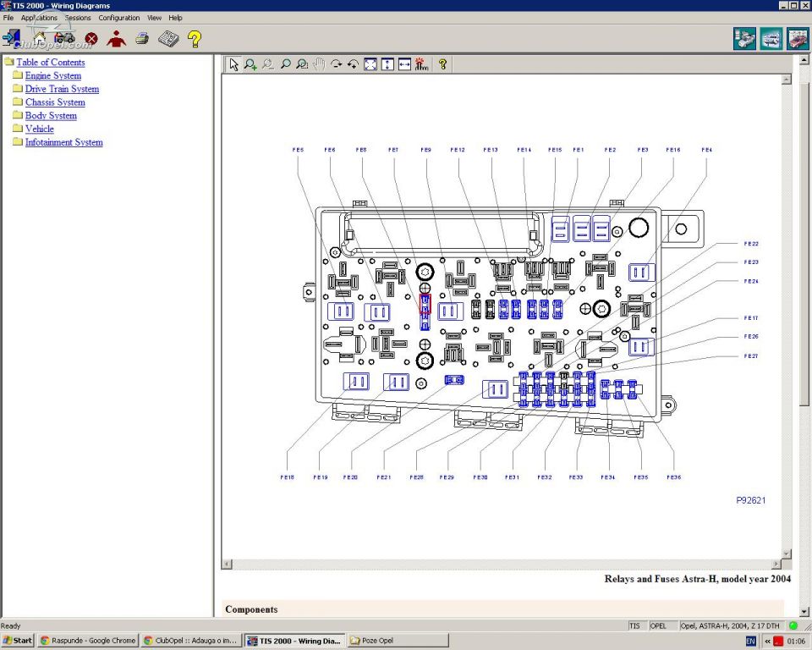Click the EN language indicator in tray

750,642
